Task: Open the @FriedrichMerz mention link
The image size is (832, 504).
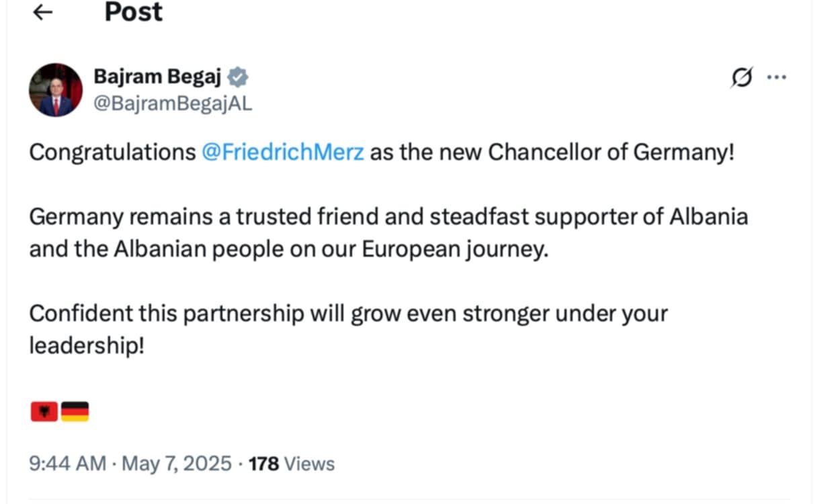Action: (x=283, y=153)
